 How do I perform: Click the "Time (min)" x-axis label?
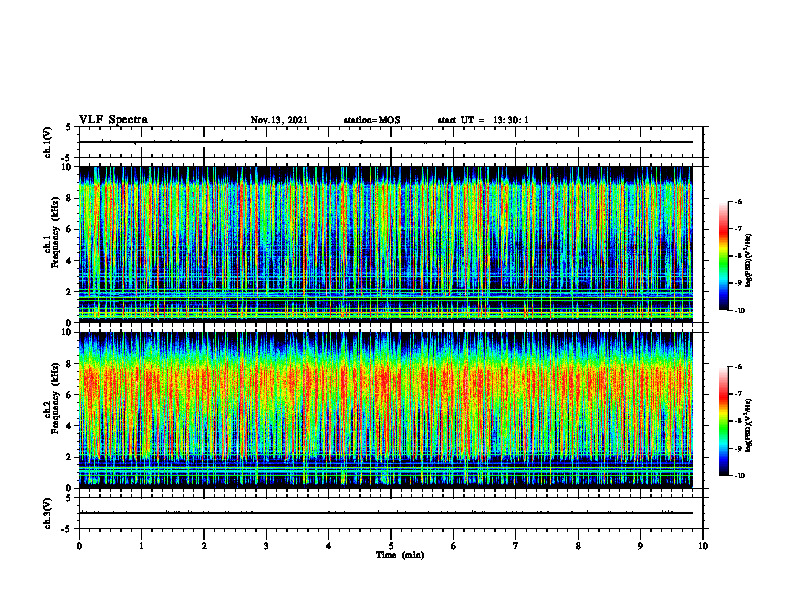click(400, 555)
